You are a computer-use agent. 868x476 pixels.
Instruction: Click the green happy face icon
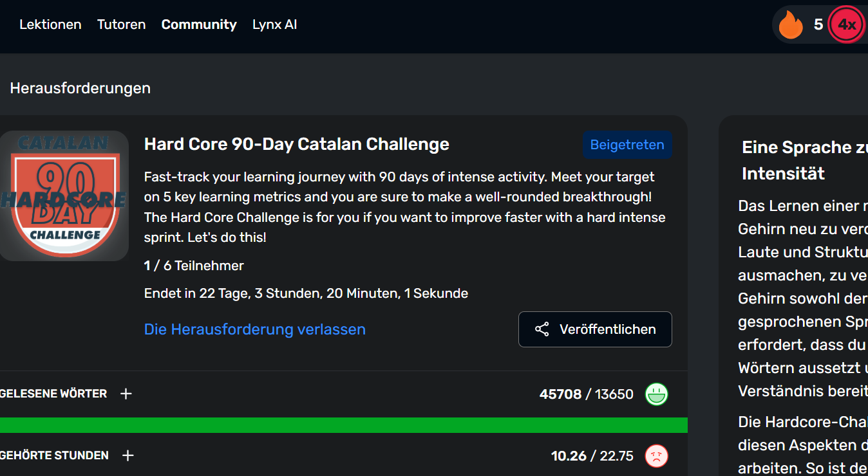click(656, 394)
